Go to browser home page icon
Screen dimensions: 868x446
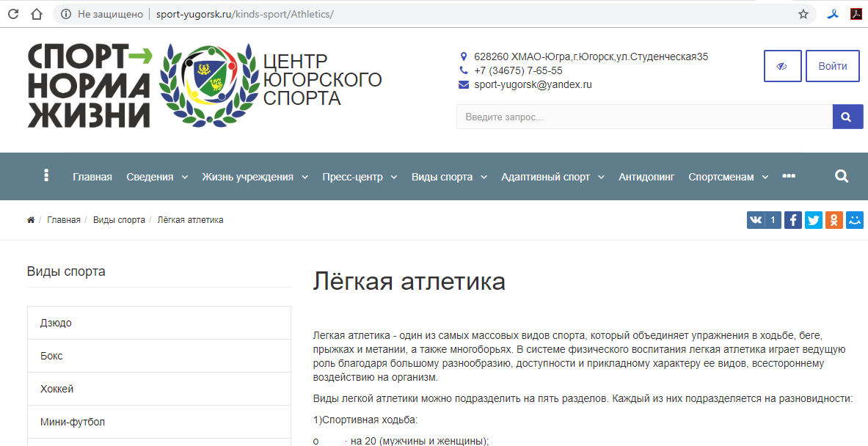tap(37, 15)
